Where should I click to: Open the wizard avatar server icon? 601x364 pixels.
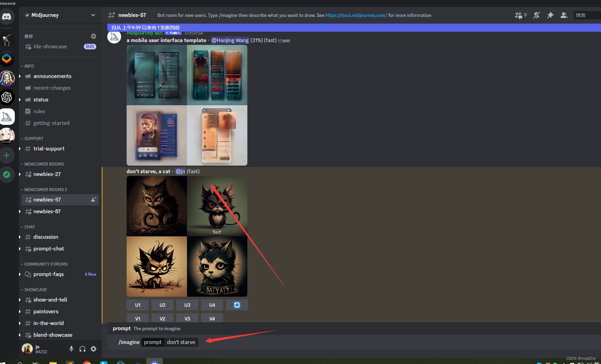7,78
